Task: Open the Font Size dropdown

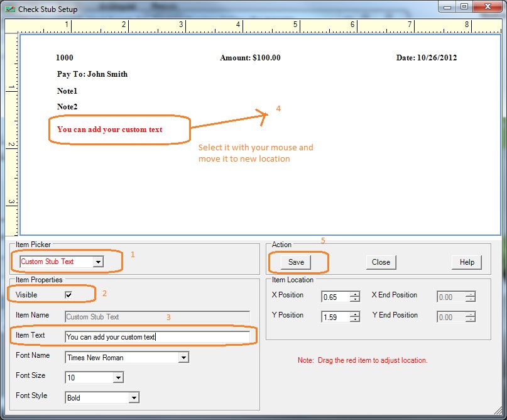Action: point(118,377)
